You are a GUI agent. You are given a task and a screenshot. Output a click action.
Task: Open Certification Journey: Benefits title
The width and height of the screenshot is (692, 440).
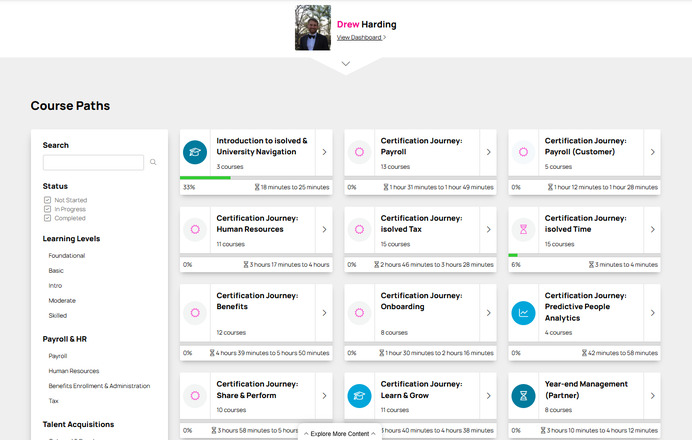[257, 301]
